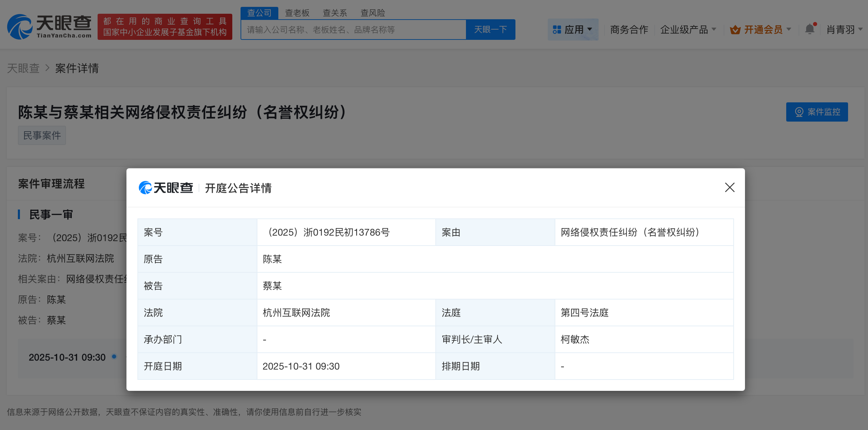Click the 天眼一下 search button

coord(490,30)
